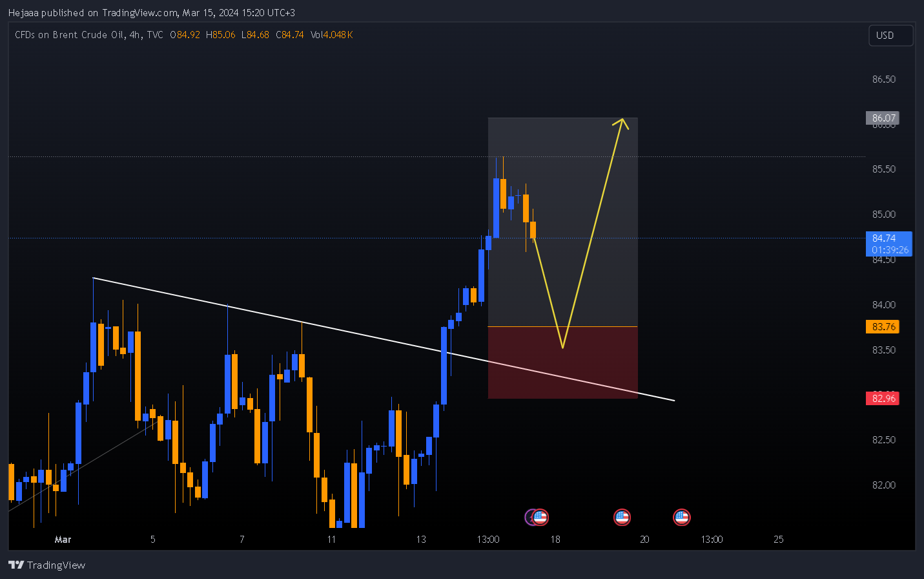Click the 82.00 price axis label
The width and height of the screenshot is (924, 579).
point(883,485)
